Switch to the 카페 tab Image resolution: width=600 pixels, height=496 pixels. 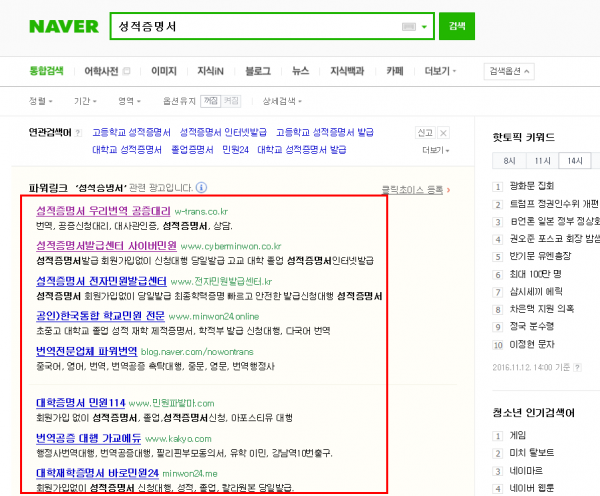pyautogui.click(x=395, y=71)
